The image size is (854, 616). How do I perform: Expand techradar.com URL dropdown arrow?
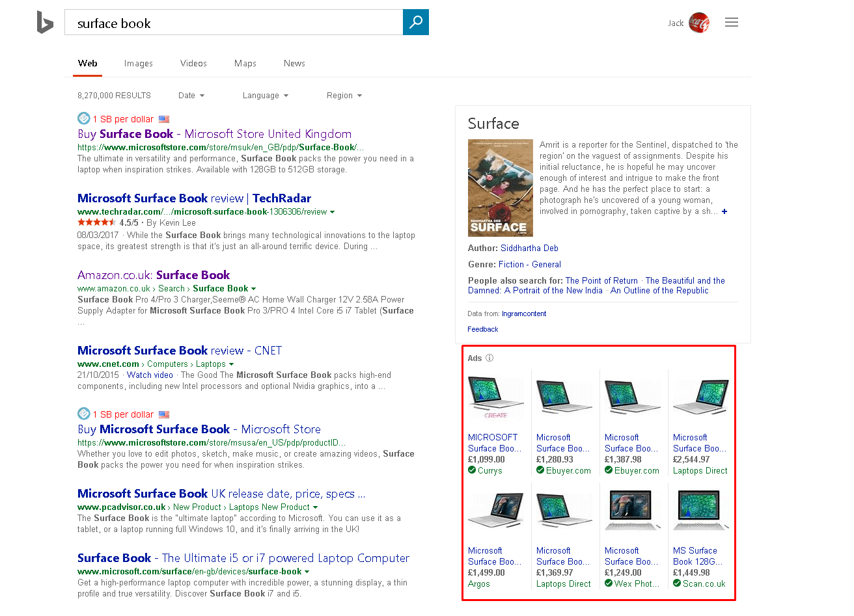333,212
